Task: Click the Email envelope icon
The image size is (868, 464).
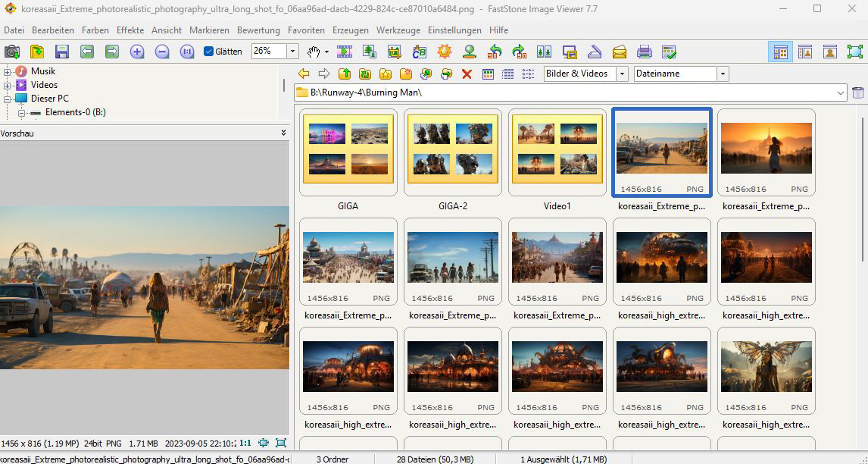Action: (x=620, y=52)
